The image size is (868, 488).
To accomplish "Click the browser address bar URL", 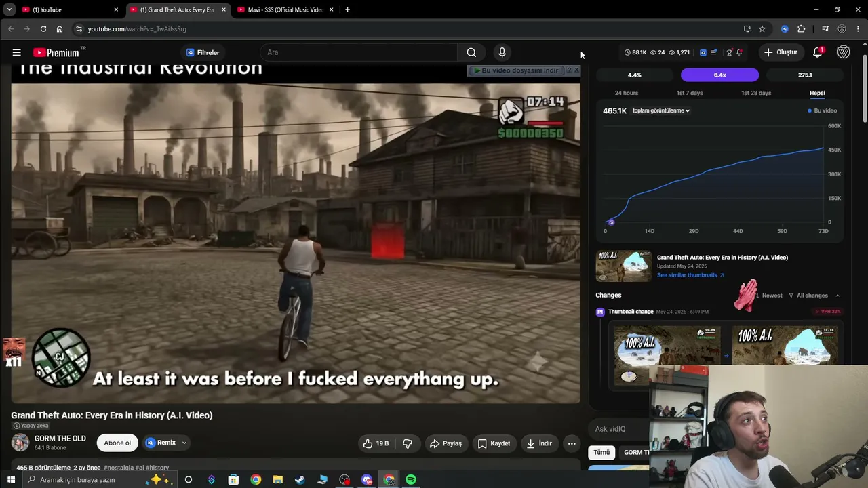I will [137, 29].
